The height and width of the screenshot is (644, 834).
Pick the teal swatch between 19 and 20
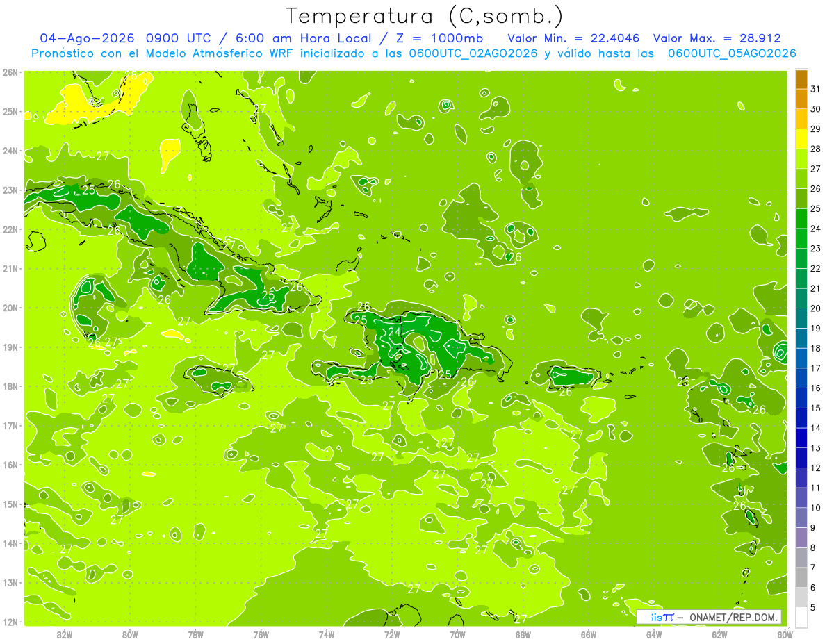tap(801, 318)
